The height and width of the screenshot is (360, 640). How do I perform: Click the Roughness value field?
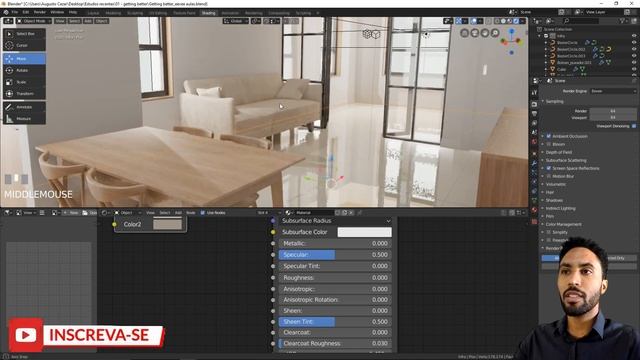pos(335,278)
